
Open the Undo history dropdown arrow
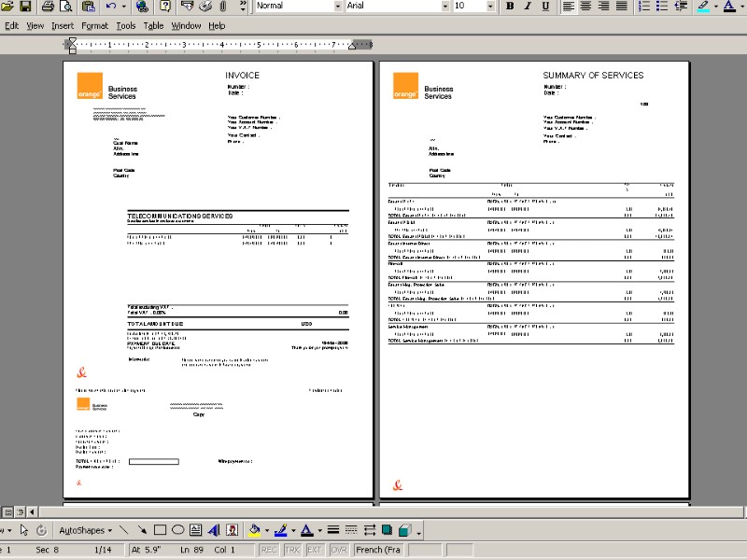[x=124, y=7]
